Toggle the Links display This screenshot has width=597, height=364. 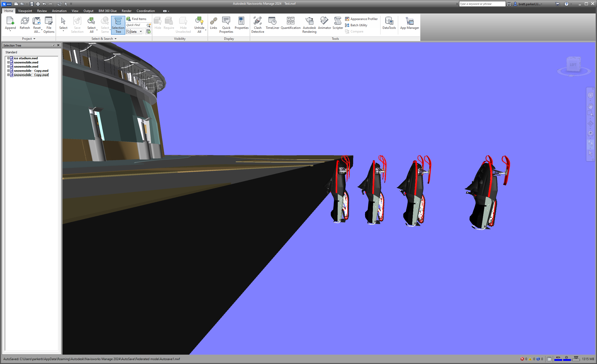(x=213, y=23)
